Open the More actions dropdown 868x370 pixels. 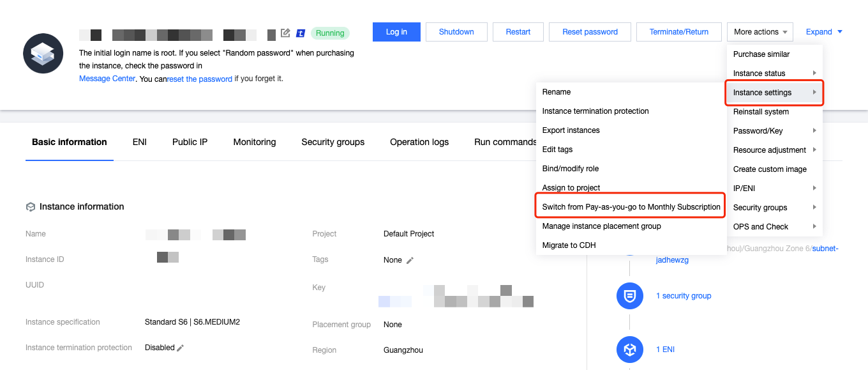pos(759,32)
